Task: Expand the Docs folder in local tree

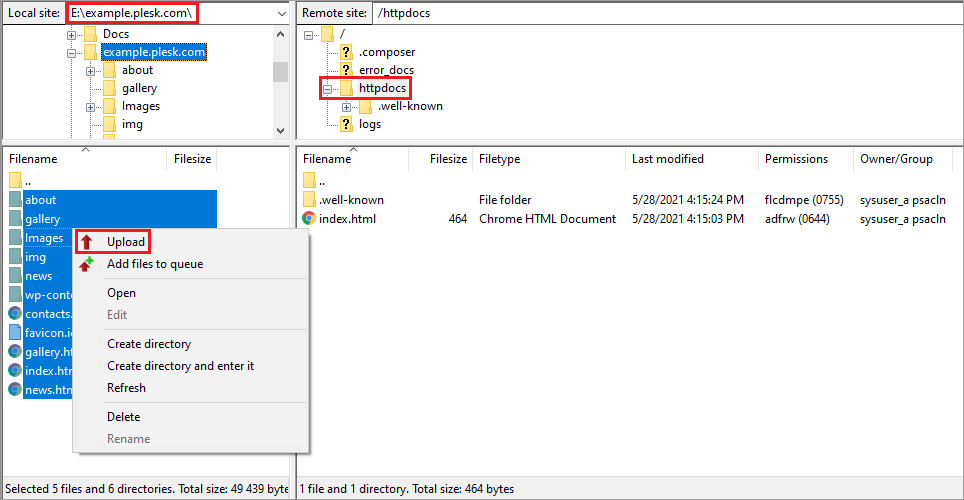Action: [72, 34]
